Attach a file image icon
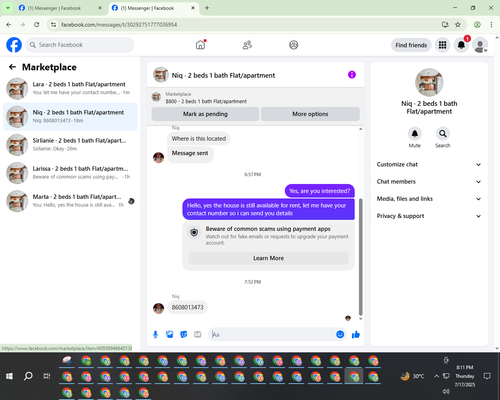The height and width of the screenshot is (400, 500). (x=169, y=334)
